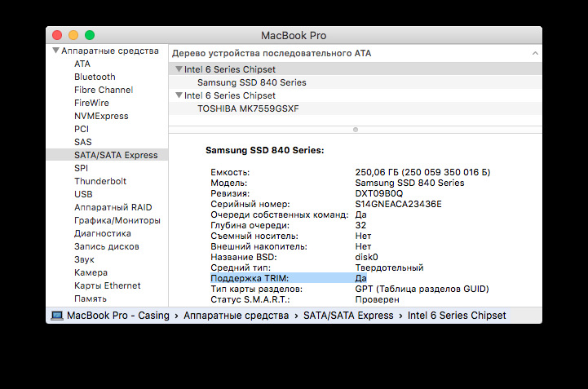This screenshot has height=389, width=588.
Task: Open the Камера section
Action: (x=91, y=272)
